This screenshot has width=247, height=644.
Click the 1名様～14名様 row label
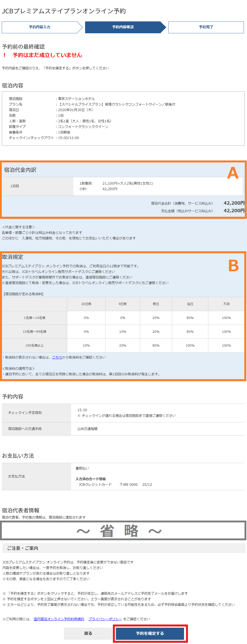35,318
